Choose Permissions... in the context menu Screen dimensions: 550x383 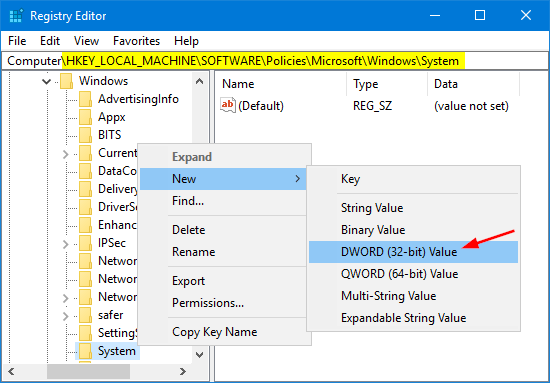(223, 303)
